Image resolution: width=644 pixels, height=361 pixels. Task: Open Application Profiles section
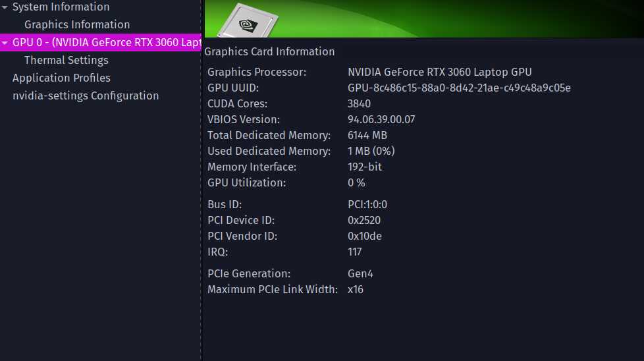[x=61, y=78]
